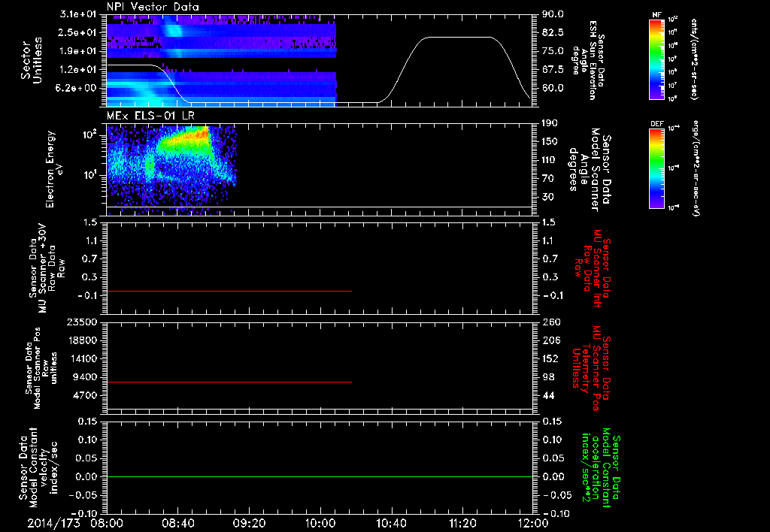
Task: Click the 1.2e+01 sector tick value
Action: [77, 70]
